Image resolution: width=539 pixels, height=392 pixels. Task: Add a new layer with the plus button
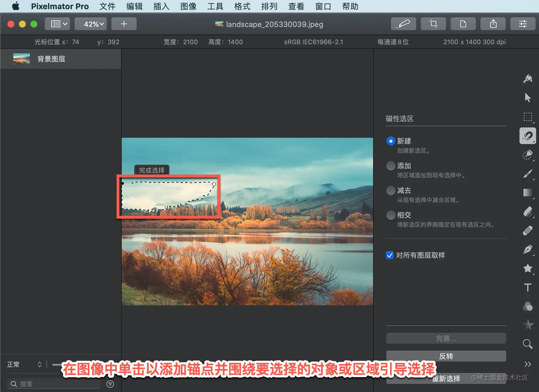click(124, 24)
